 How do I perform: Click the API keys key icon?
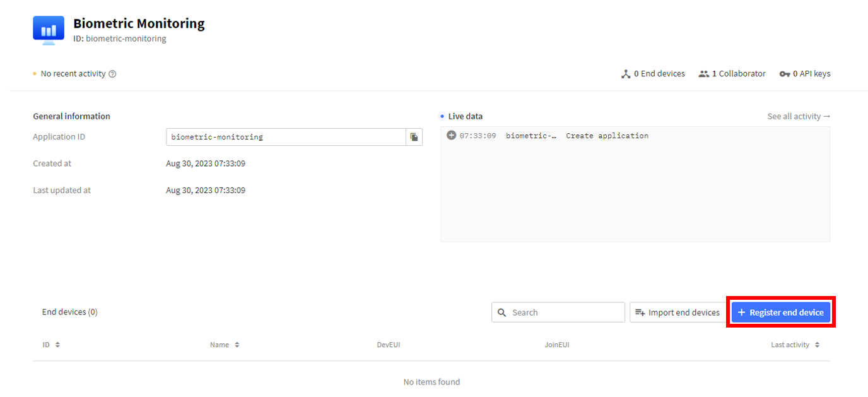click(785, 74)
